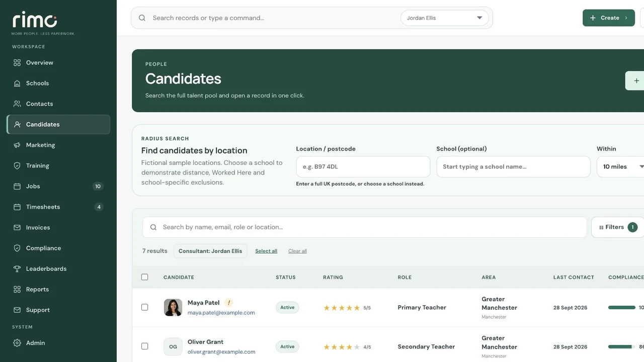
Task: Focus the search by name, email, role field
Action: [x=365, y=227]
